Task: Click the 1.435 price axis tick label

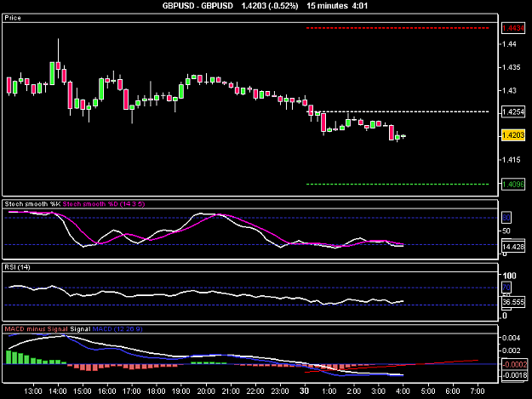Action: [512, 67]
